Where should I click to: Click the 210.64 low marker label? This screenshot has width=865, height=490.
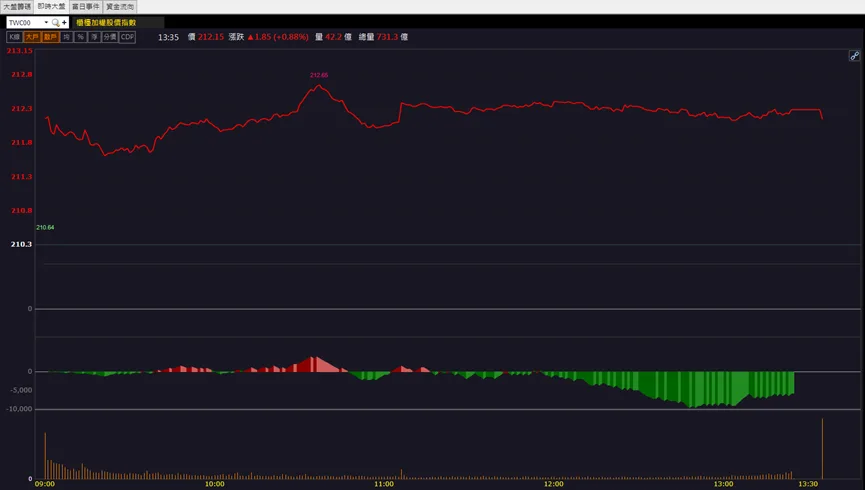[45, 227]
